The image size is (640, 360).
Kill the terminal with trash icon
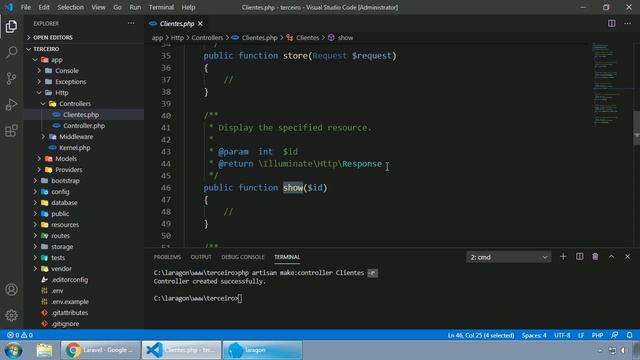[595, 257]
